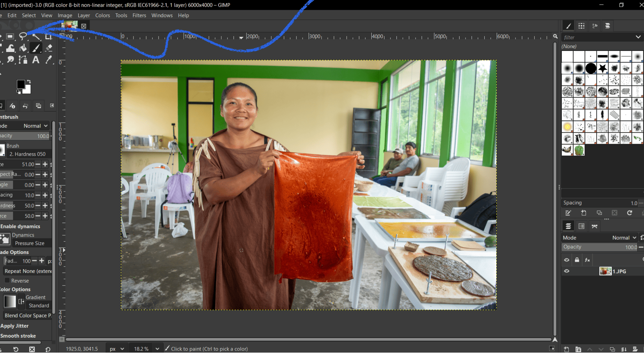This screenshot has height=362, width=644.
Task: Activate the Text tool
Action: 36,60
